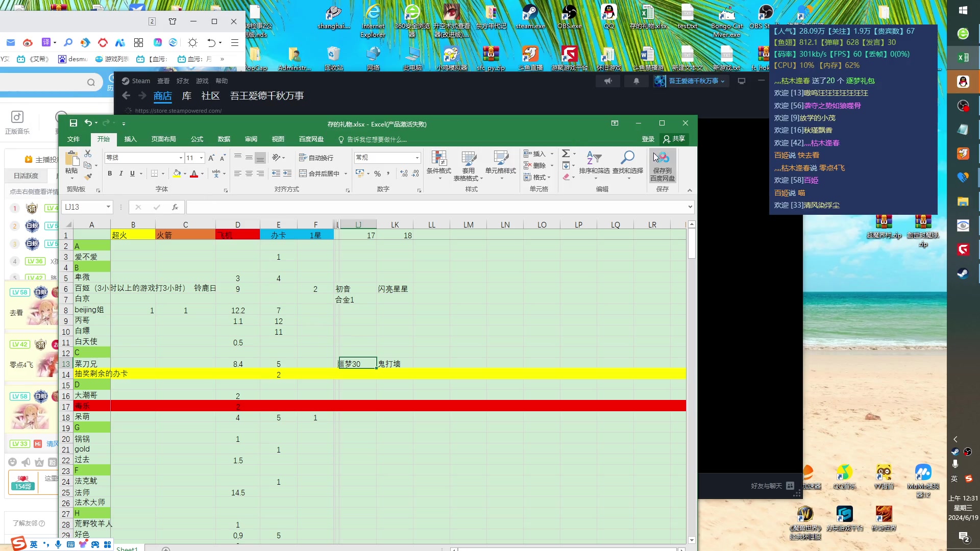This screenshot has height=551, width=980.
Task: Apply the red font color A
Action: pos(194,174)
